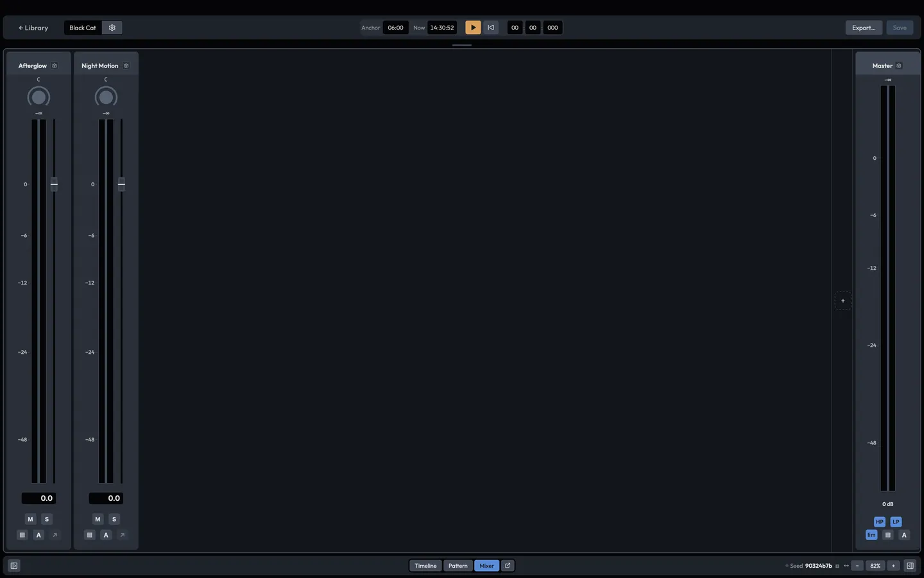The width and height of the screenshot is (924, 578).
Task: Toggle the left sidebar panel icon
Action: (14, 566)
